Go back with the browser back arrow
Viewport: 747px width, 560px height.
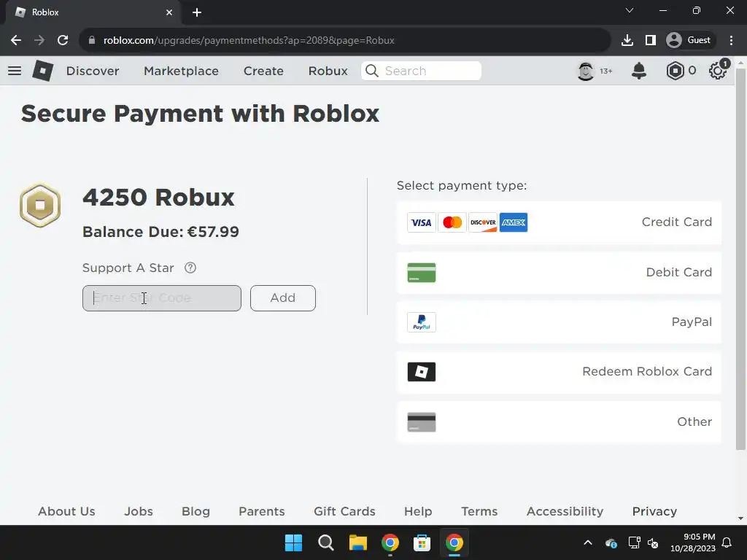point(16,41)
